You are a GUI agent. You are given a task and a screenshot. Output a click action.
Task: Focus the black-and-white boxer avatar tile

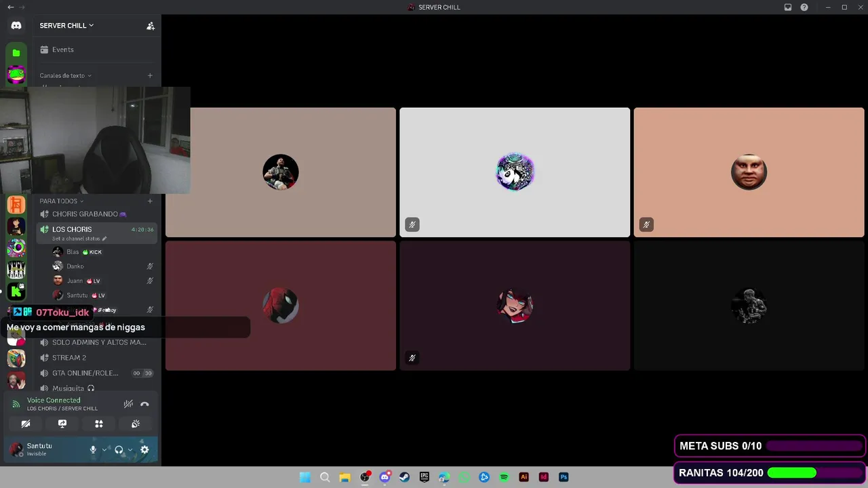click(749, 306)
